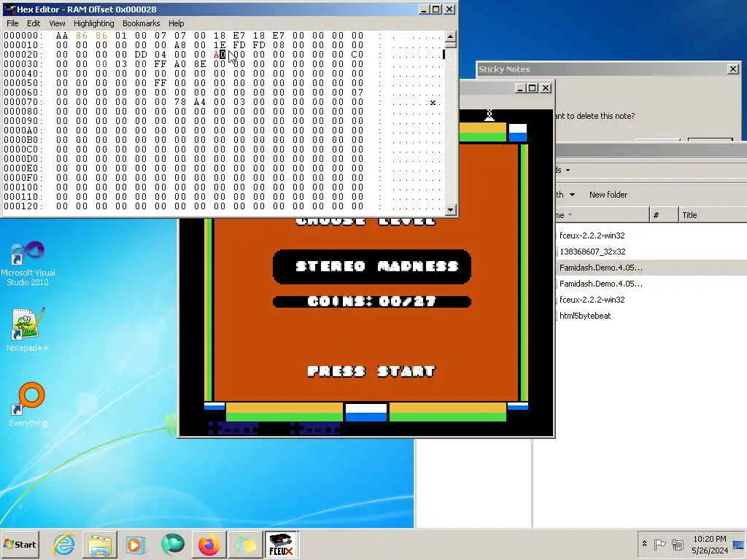
Task: Open the View menu in Hex Editor
Action: 57,23
